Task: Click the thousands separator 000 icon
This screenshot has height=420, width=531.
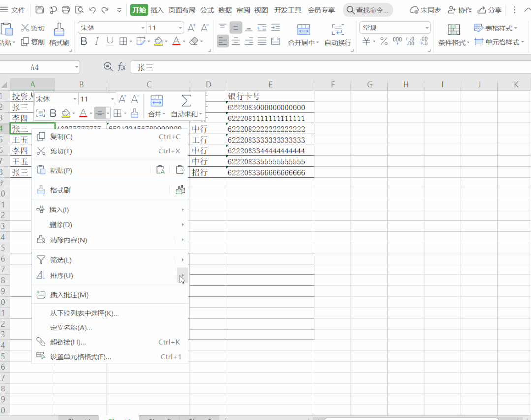Action: coord(397,41)
